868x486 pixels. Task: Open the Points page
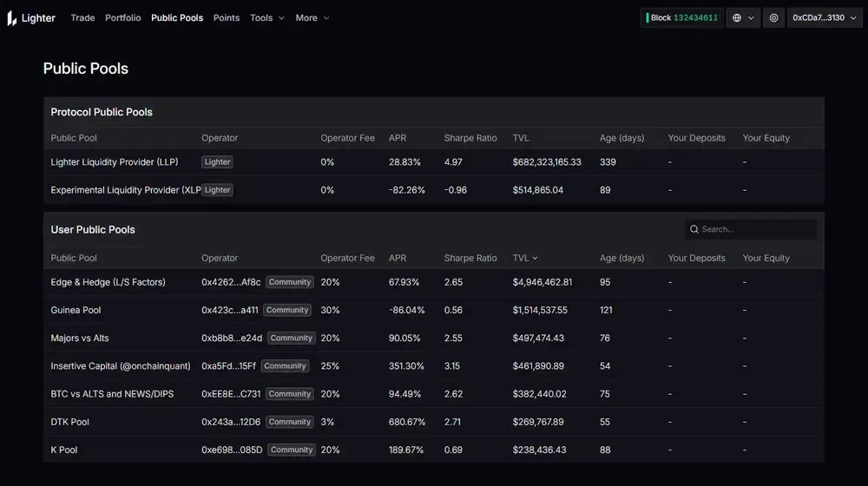[x=226, y=18]
